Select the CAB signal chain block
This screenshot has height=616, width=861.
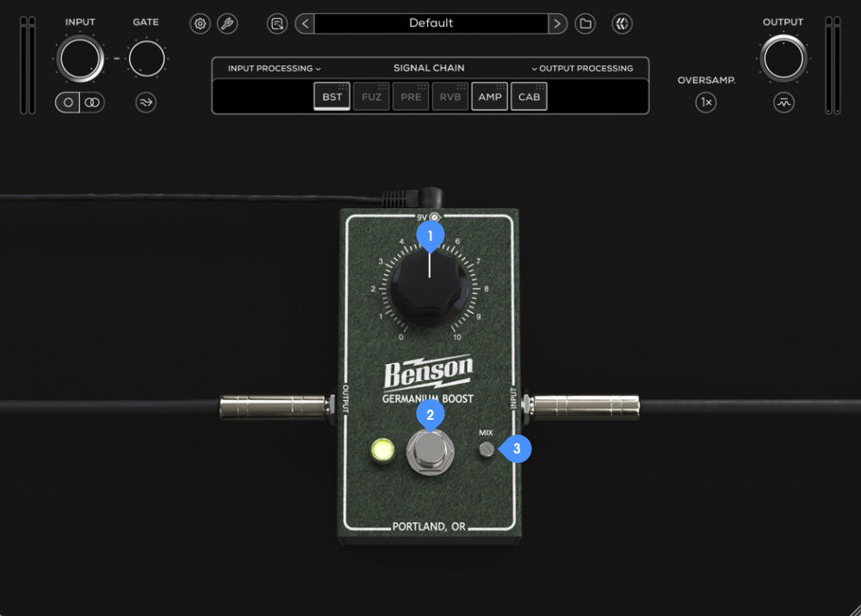pyautogui.click(x=530, y=96)
